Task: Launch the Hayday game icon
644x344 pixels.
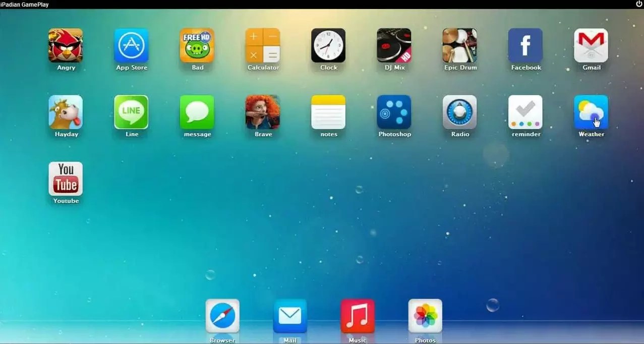Action: 66,112
